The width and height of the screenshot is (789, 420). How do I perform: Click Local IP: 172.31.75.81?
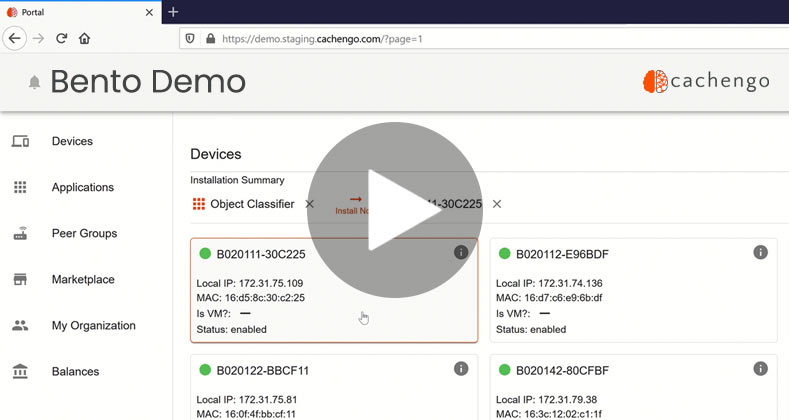click(247, 400)
